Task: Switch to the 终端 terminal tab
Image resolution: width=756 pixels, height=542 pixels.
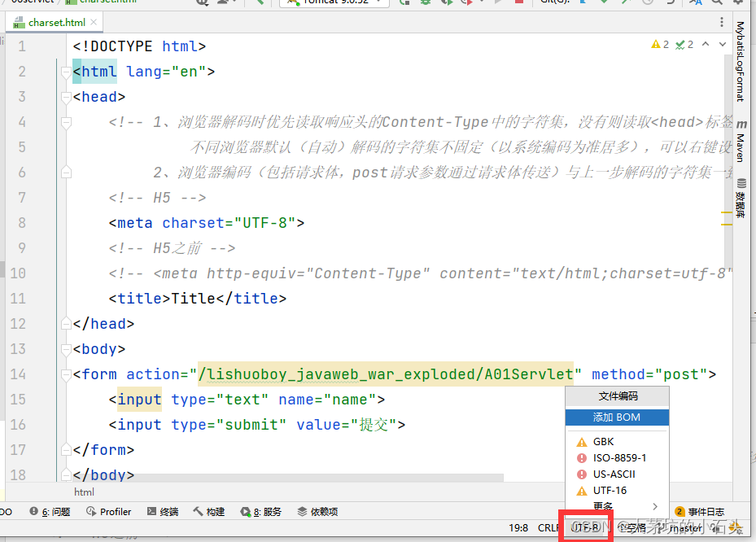Action: pos(163,511)
